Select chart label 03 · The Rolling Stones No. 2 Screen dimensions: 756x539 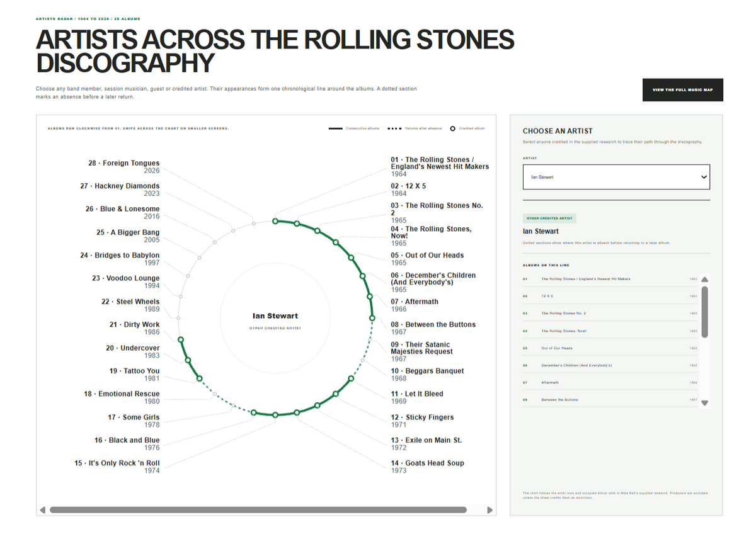(437, 213)
